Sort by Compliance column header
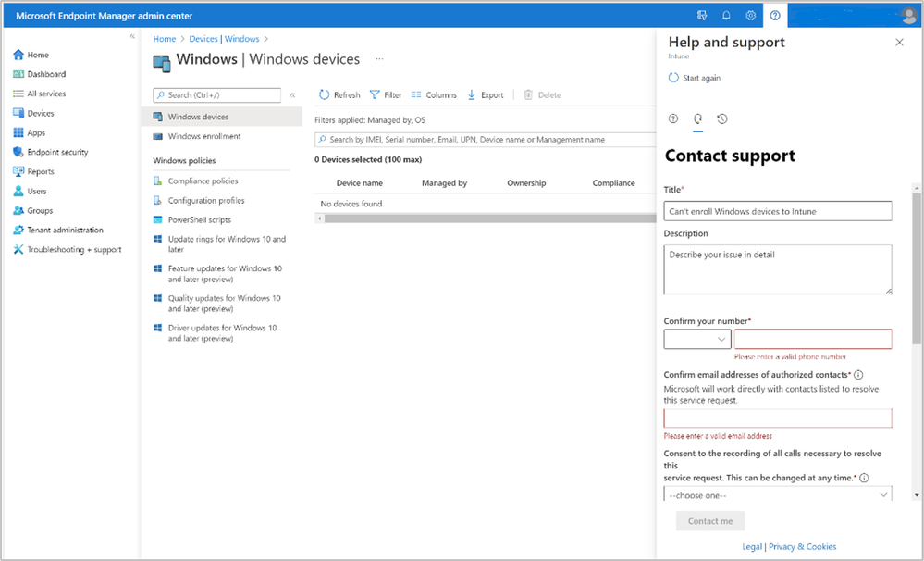The width and height of the screenshot is (924, 561). click(x=613, y=183)
